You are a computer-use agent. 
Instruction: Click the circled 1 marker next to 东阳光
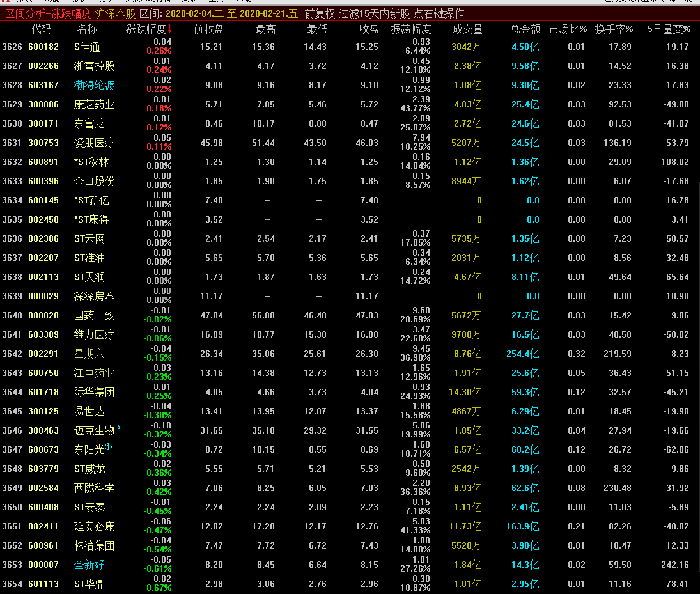[109, 448]
